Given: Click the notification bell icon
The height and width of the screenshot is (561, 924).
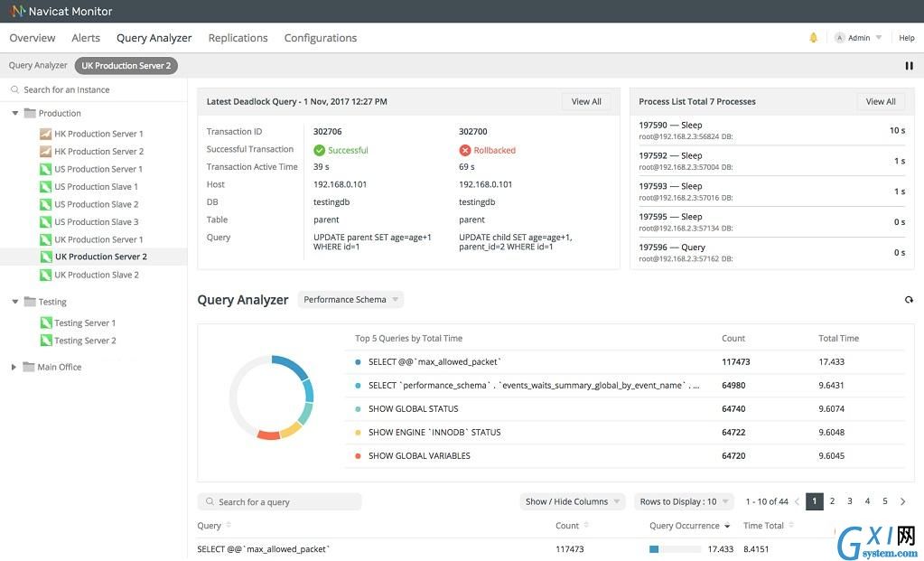Looking at the screenshot, I should [813, 38].
